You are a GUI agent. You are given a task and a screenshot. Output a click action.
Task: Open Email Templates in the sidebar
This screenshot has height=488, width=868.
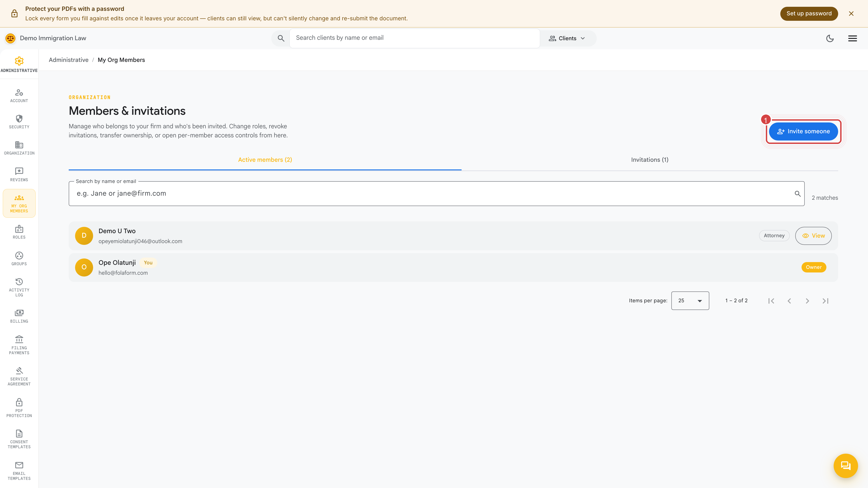coord(19,471)
